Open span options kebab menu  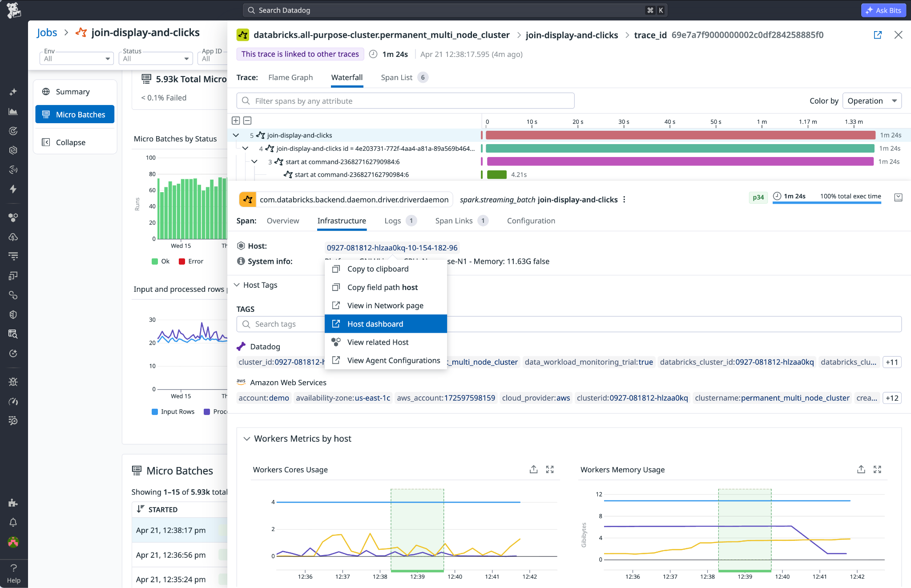[625, 200]
